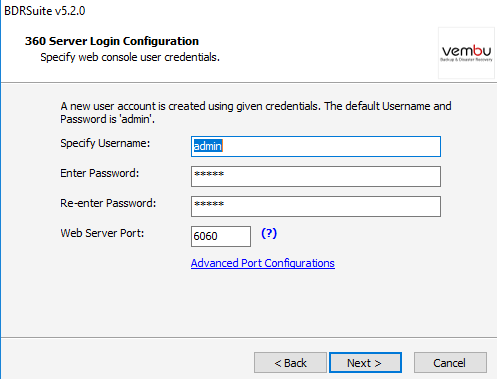Click the 'Web Server Port:' label
The height and width of the screenshot is (379, 497).
tap(102, 233)
